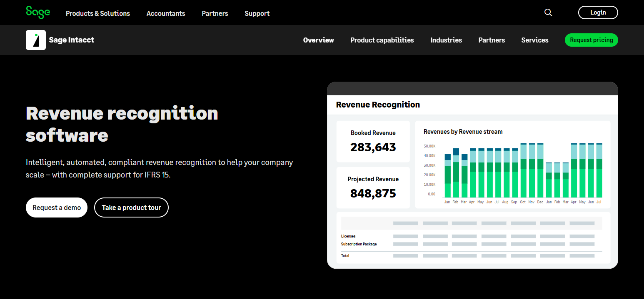Click the Total row label

[x=345, y=256]
